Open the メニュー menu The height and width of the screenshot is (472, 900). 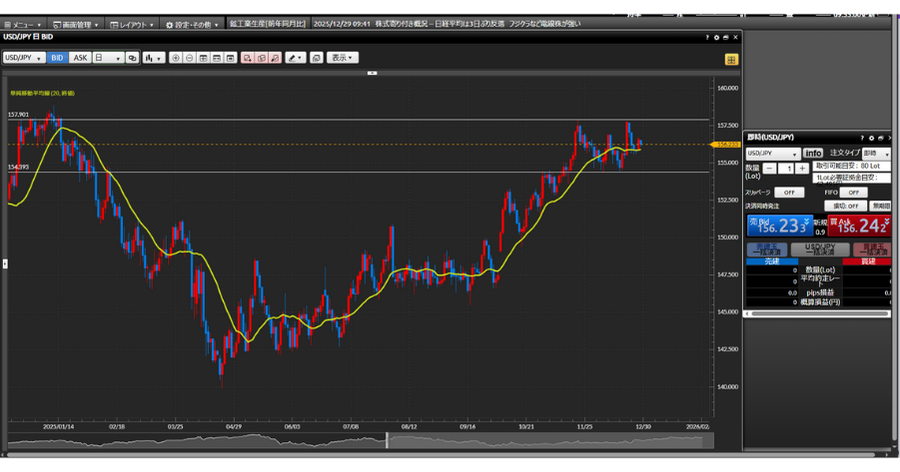pyautogui.click(x=22, y=23)
